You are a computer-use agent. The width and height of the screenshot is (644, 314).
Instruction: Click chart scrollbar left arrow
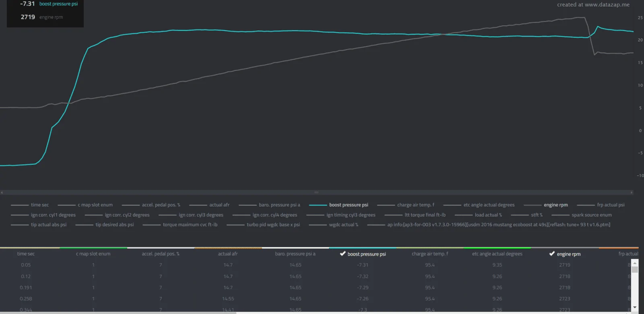[x=2, y=192]
